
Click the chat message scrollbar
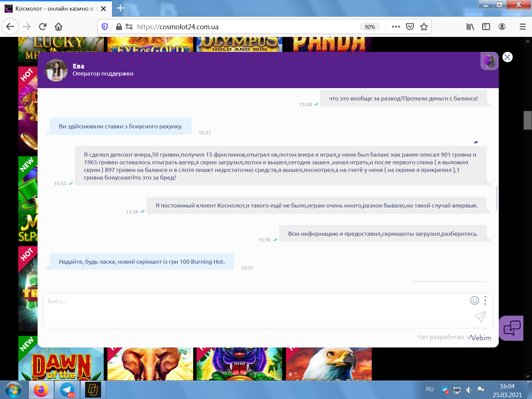(496, 198)
